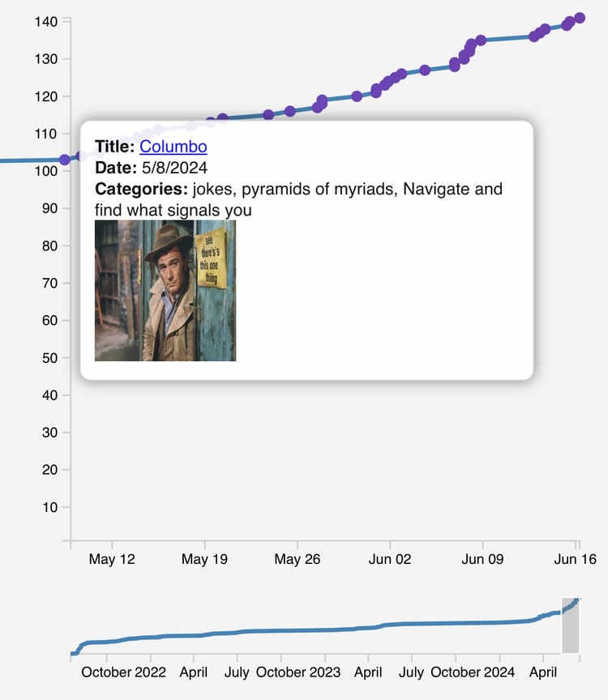Click the leftmost data point on the line
This screenshot has width=608, height=700.
tap(65, 160)
